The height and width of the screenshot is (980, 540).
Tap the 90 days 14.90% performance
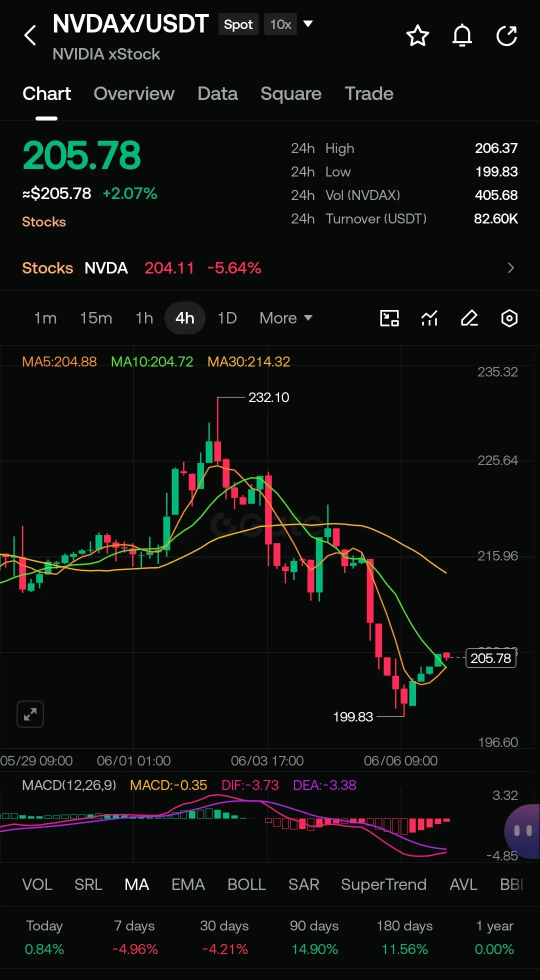314,937
